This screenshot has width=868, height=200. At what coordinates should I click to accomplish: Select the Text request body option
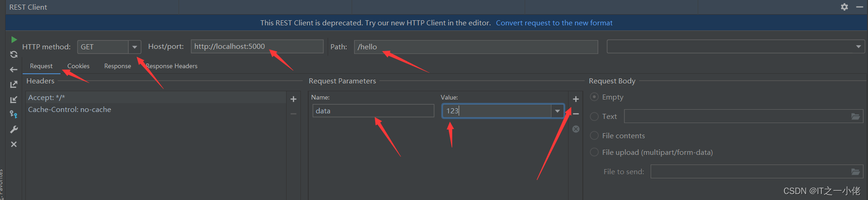coord(594,117)
